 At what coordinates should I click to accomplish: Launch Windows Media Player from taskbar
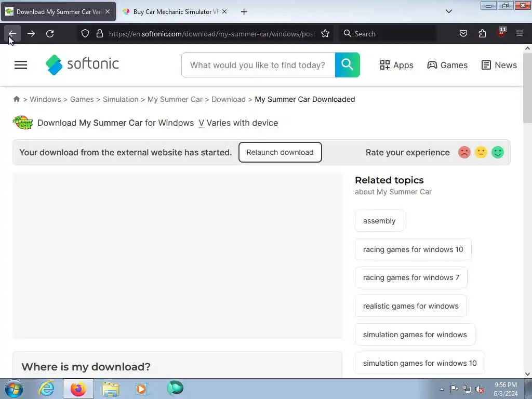[x=142, y=389]
